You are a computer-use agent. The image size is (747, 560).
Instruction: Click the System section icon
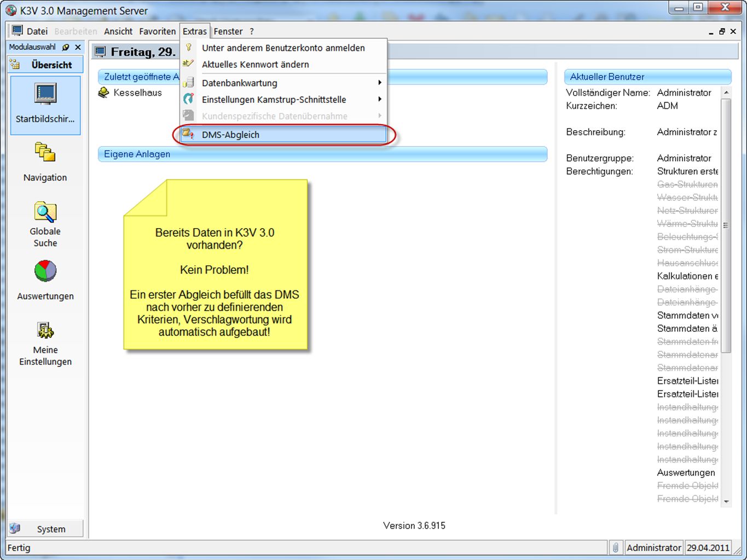tap(15, 528)
